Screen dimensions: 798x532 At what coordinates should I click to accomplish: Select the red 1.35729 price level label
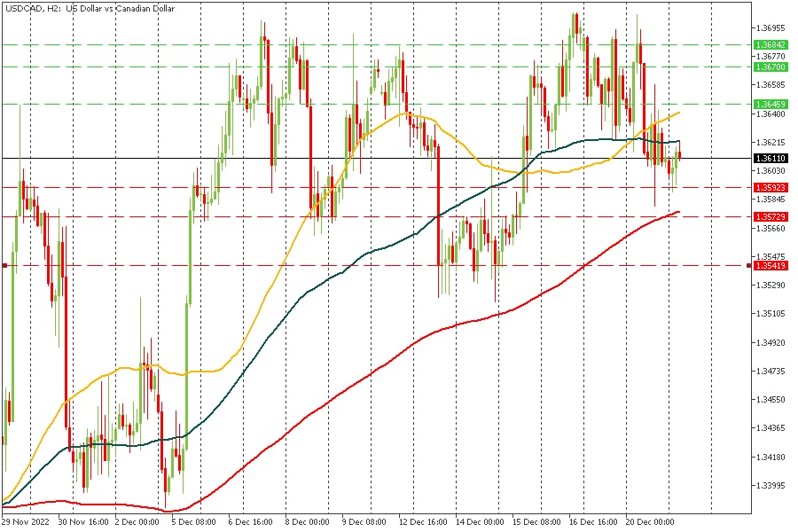771,217
